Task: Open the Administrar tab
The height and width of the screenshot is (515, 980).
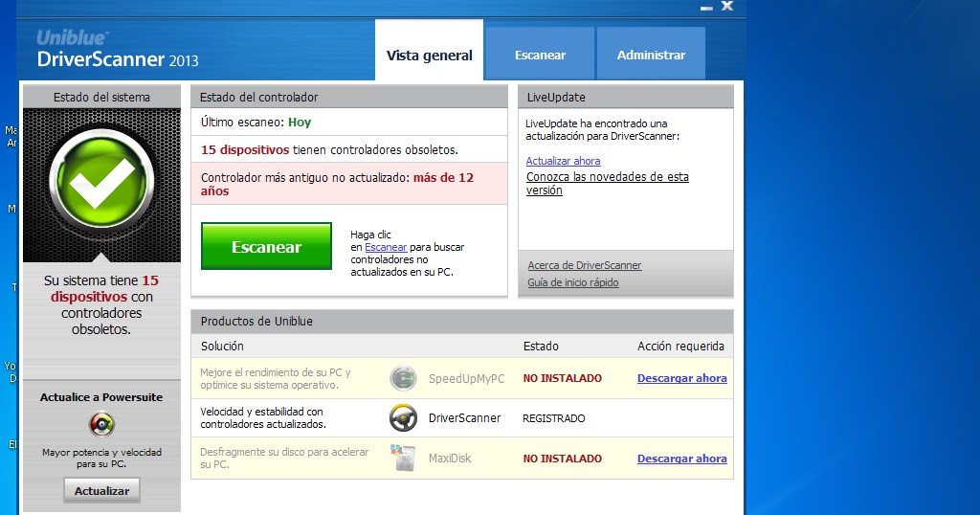Action: click(x=651, y=54)
